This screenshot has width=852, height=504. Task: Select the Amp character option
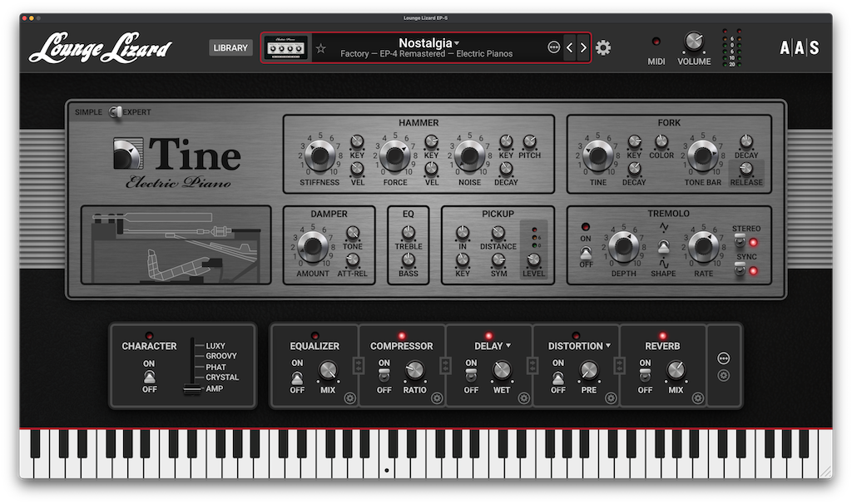point(214,388)
